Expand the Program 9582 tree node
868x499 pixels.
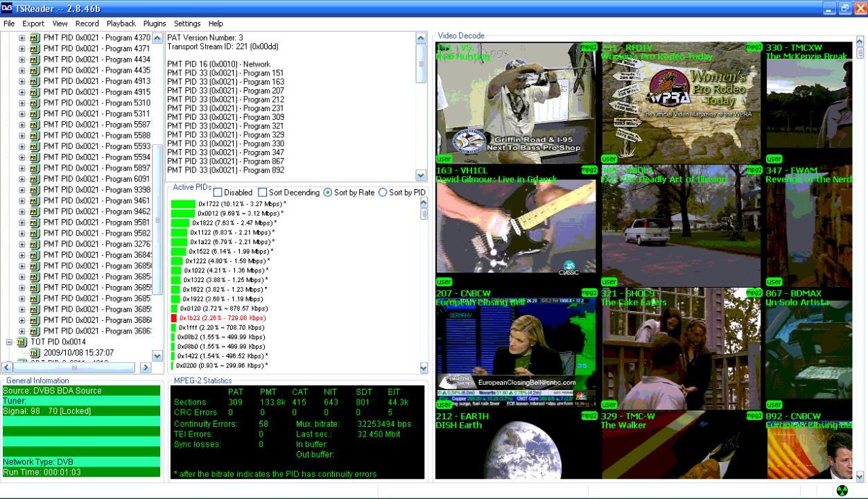click(21, 233)
